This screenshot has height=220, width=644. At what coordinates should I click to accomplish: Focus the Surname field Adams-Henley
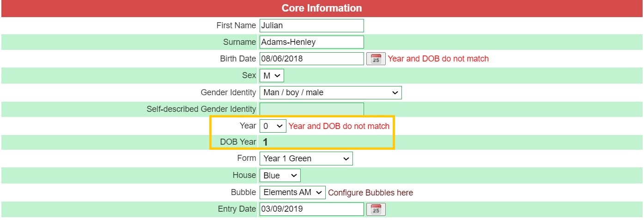(x=311, y=42)
